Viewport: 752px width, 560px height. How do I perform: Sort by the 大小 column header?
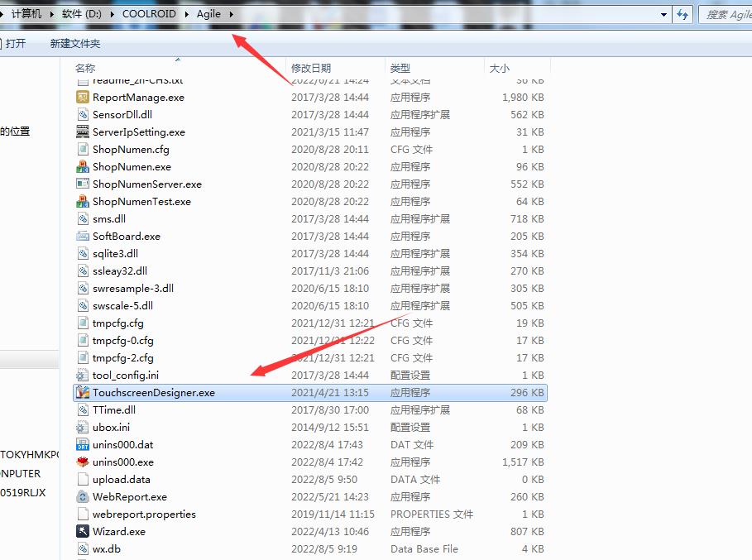pyautogui.click(x=499, y=68)
